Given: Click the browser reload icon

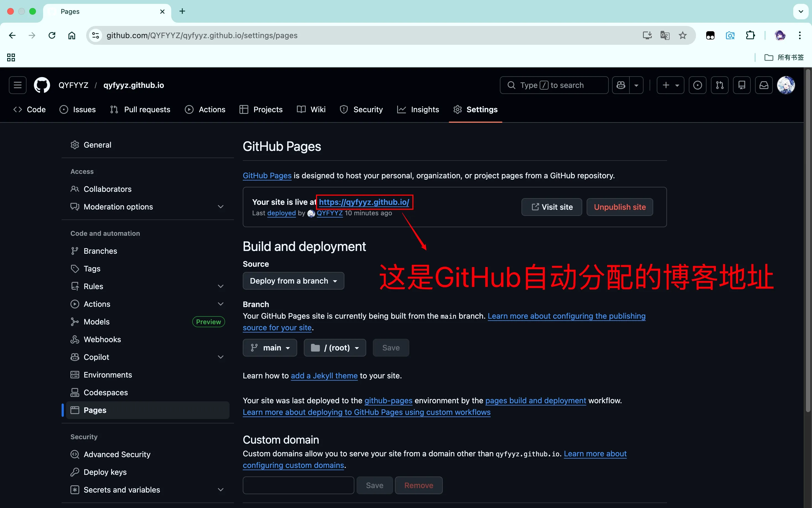Looking at the screenshot, I should (52, 35).
